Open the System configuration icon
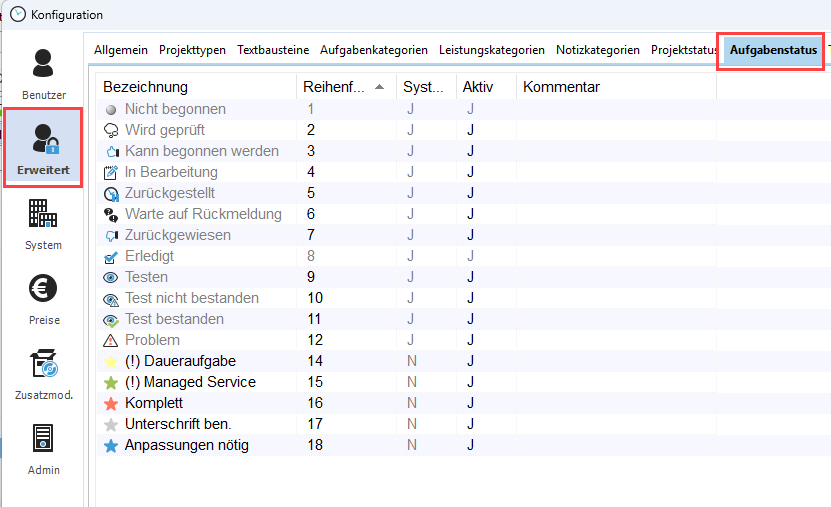This screenshot has height=507, width=831. [x=43, y=222]
